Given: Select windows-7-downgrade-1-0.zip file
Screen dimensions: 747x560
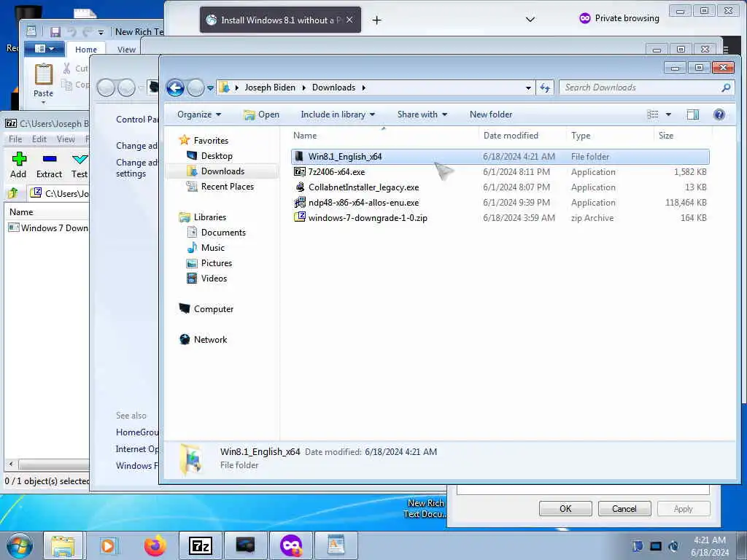Looking at the screenshot, I should point(500,217).
